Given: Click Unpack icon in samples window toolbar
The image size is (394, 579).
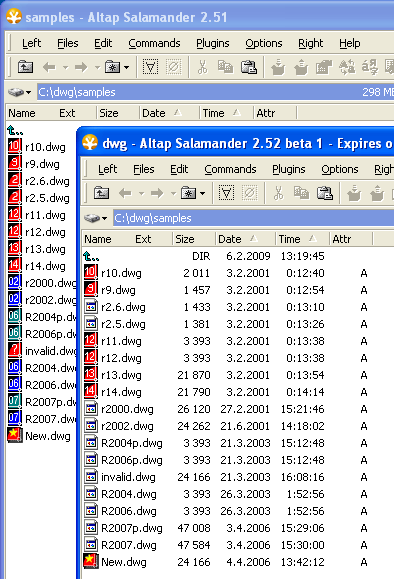Looking at the screenshot, I should tap(301, 67).
